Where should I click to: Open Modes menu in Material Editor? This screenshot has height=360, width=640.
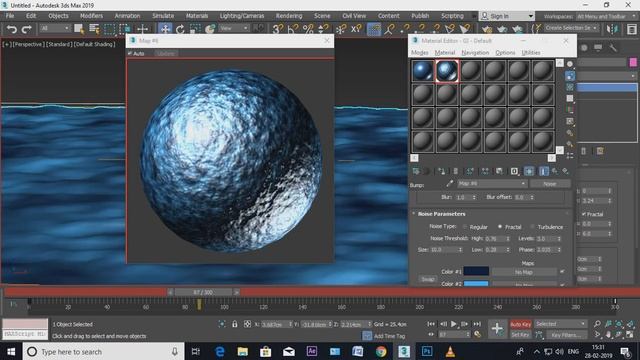pyautogui.click(x=420, y=53)
